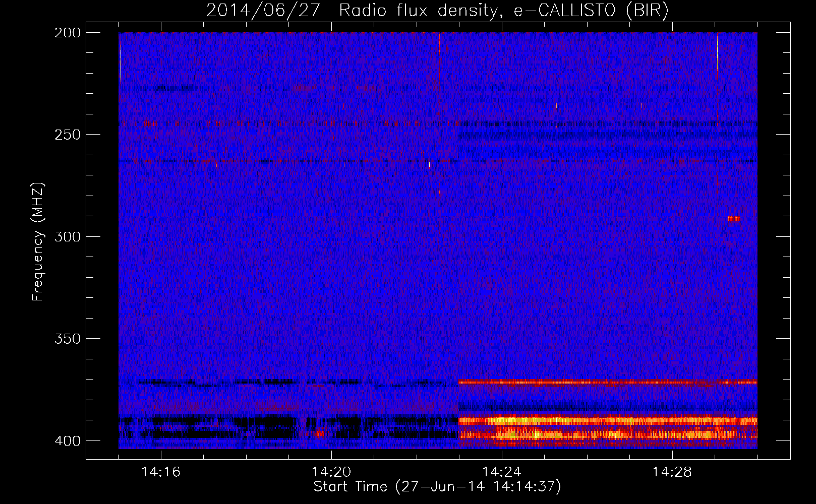Click the bright yellow emission band near 390 MHz
Viewport: 816px width, 504px height.
click(x=608, y=420)
